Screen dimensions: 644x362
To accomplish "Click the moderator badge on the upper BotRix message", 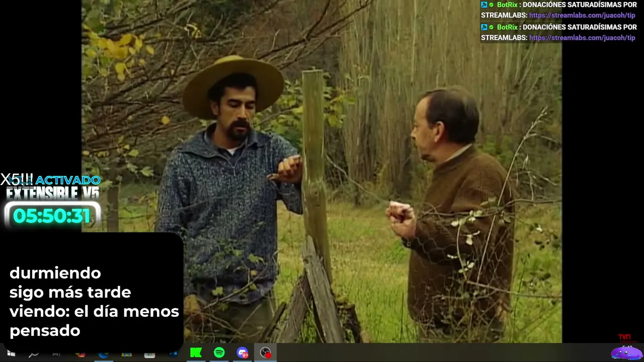I will point(484,5).
